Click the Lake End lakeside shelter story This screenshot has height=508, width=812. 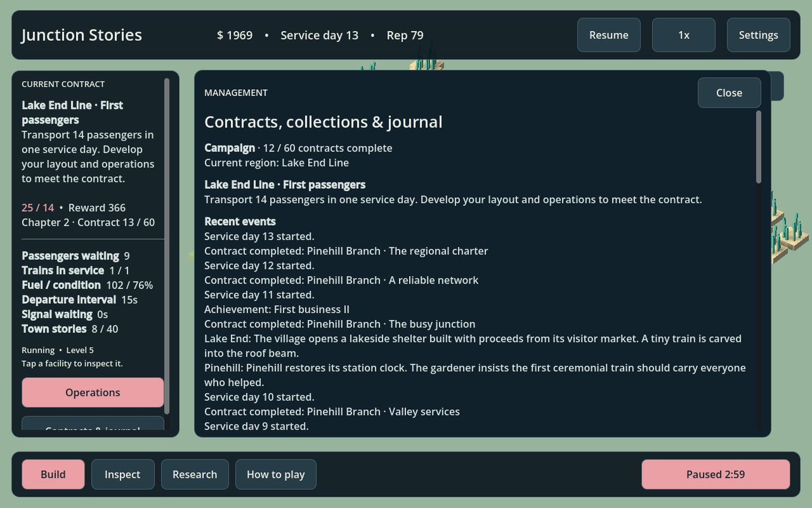(473, 346)
